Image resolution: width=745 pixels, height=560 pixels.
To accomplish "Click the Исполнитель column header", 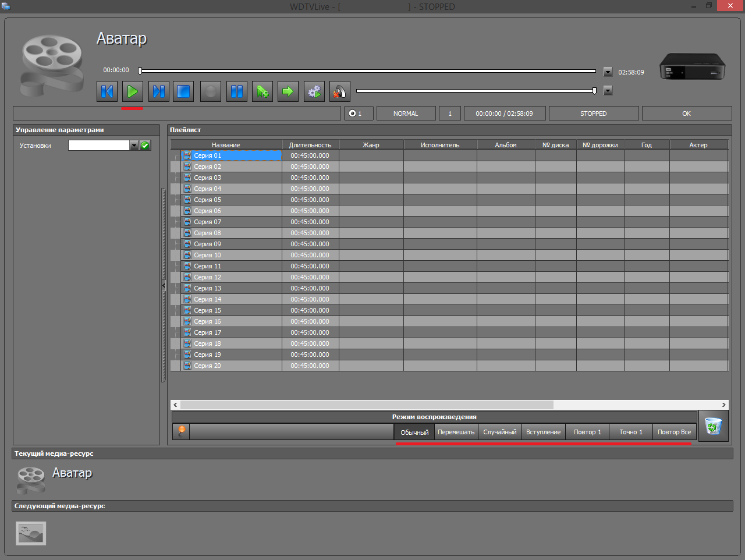I will pyautogui.click(x=440, y=145).
